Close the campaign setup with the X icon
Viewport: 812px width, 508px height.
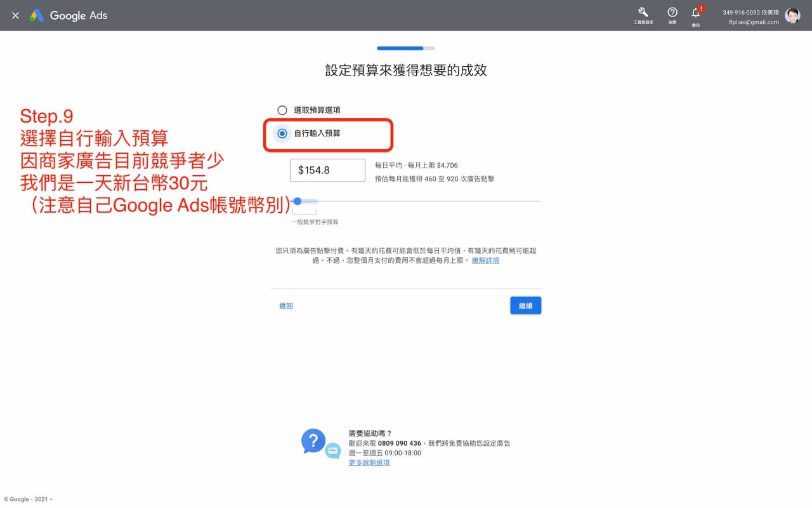pos(15,15)
